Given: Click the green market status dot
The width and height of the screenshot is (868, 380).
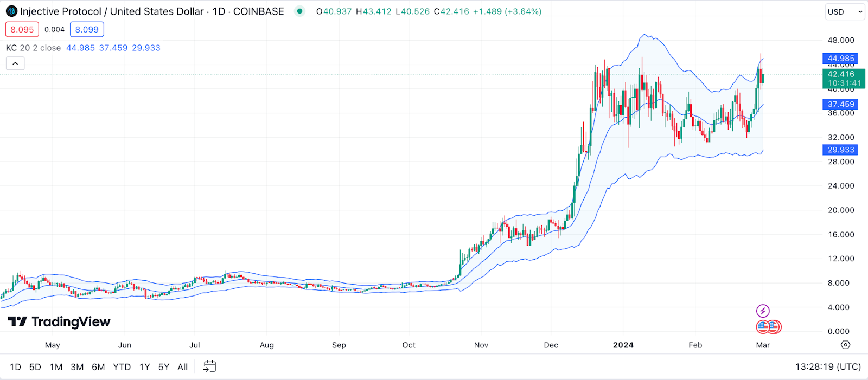Looking at the screenshot, I should coord(299,11).
